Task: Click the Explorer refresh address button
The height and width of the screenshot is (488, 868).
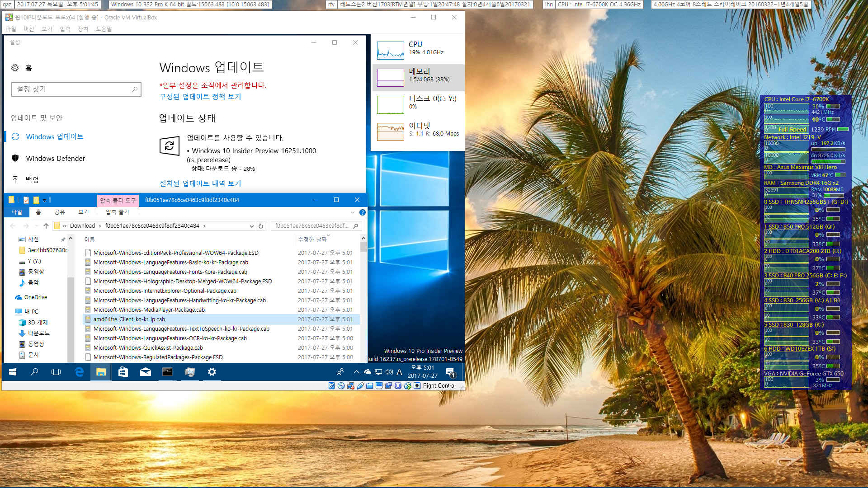Action: pos(261,226)
